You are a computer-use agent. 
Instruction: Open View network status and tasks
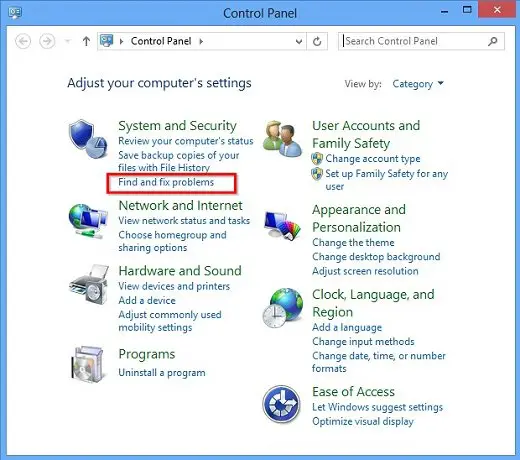tap(184, 221)
